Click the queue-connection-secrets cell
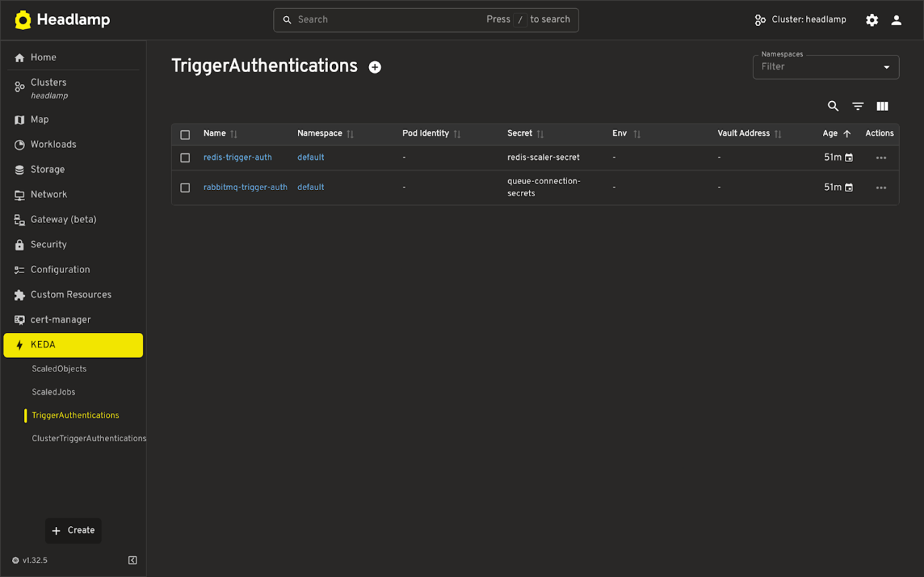 [x=544, y=187]
